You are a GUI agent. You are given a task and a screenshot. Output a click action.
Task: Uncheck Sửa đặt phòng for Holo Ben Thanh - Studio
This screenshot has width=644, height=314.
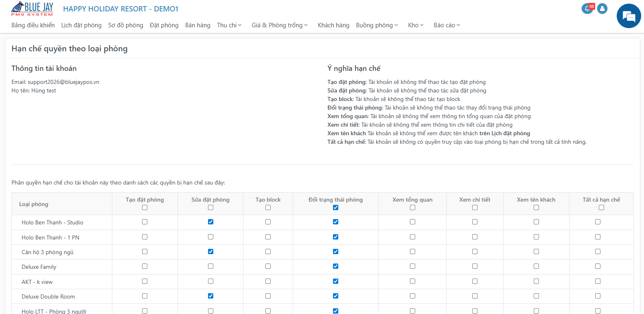[x=210, y=222]
